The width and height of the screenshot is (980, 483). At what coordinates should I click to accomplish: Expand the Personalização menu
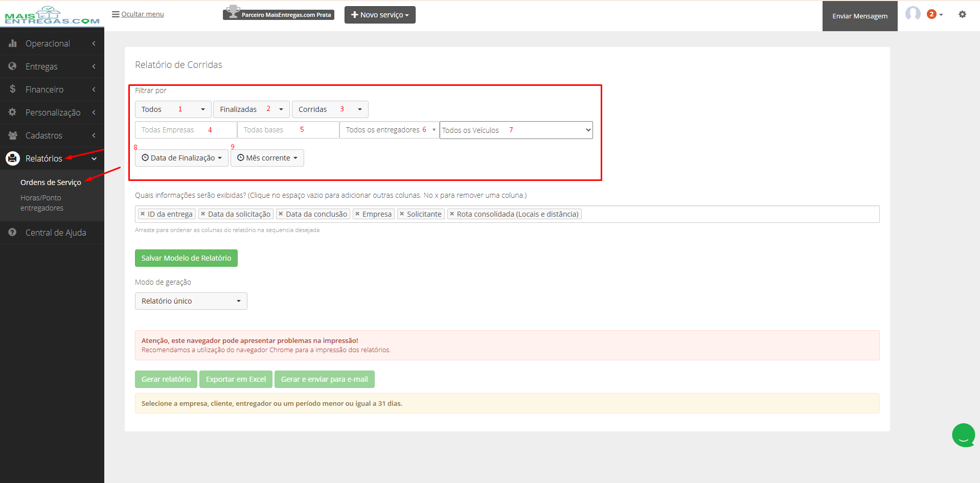[x=52, y=112]
